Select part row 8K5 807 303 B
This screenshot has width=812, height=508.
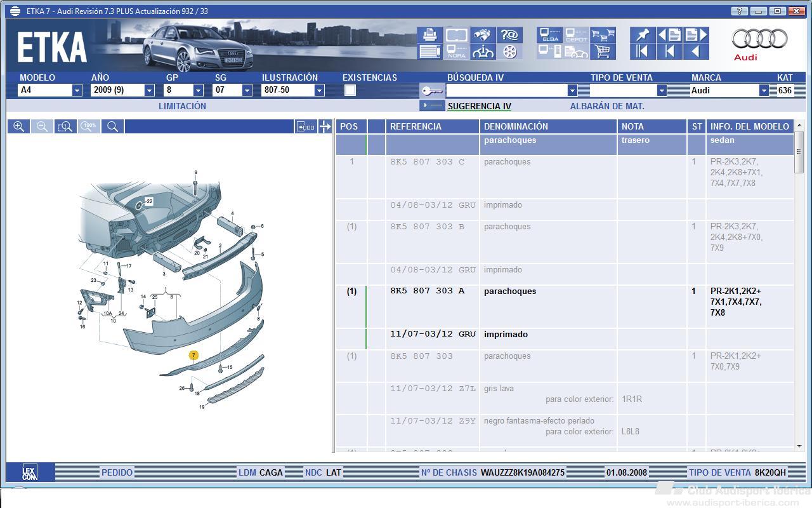[565, 242]
